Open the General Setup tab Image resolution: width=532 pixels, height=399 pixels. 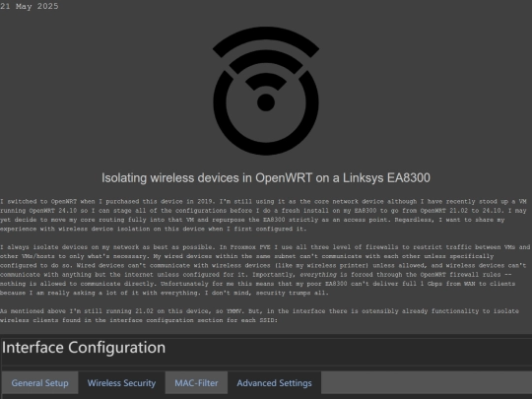pyautogui.click(x=39, y=382)
